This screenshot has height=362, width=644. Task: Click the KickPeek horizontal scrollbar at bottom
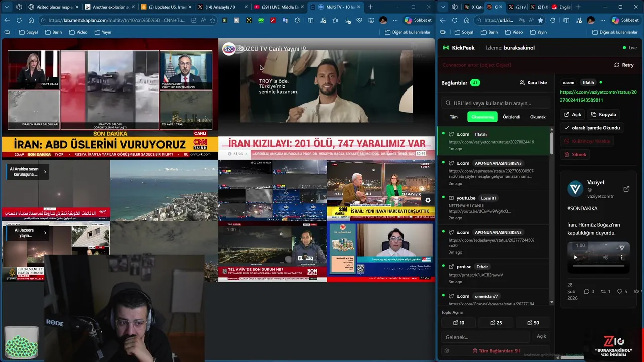[x=571, y=357]
